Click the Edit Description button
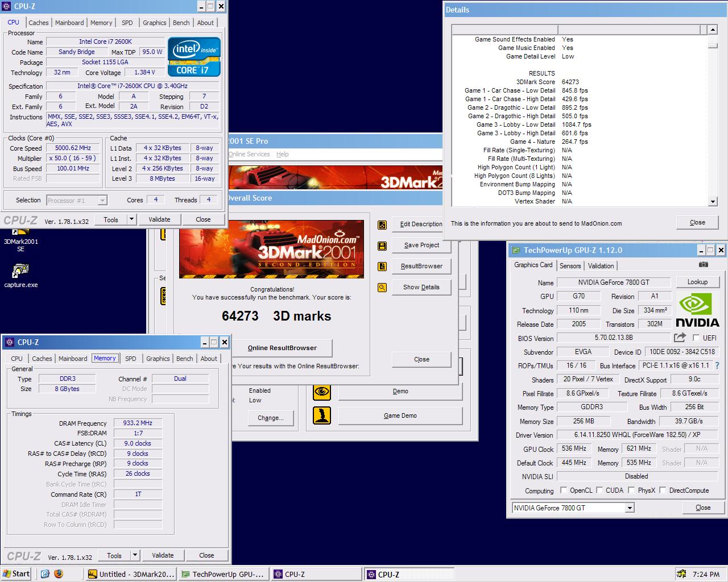 (x=421, y=224)
